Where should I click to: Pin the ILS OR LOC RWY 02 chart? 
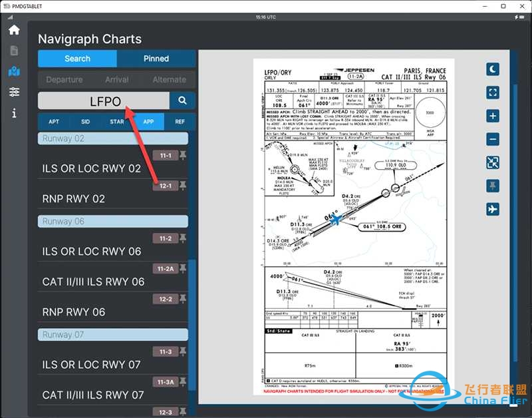(183, 156)
